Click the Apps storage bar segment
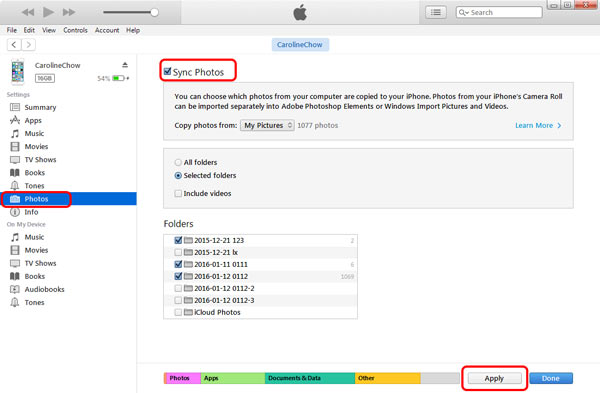The width and height of the screenshot is (600, 393). tap(233, 378)
